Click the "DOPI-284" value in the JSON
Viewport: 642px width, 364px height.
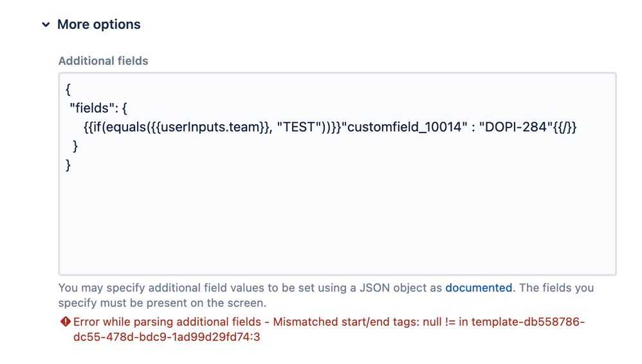pos(516,127)
